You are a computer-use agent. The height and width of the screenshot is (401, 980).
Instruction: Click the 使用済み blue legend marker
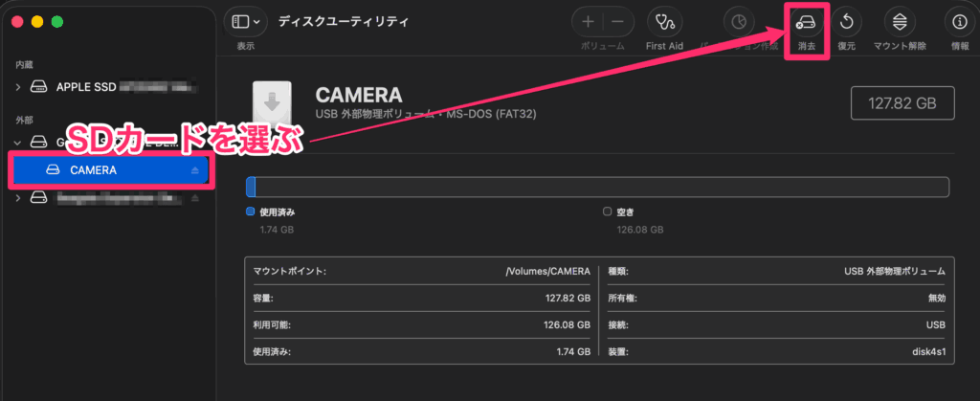251,212
